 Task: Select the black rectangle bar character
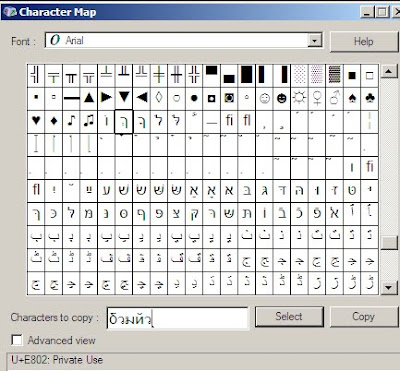(x=71, y=98)
